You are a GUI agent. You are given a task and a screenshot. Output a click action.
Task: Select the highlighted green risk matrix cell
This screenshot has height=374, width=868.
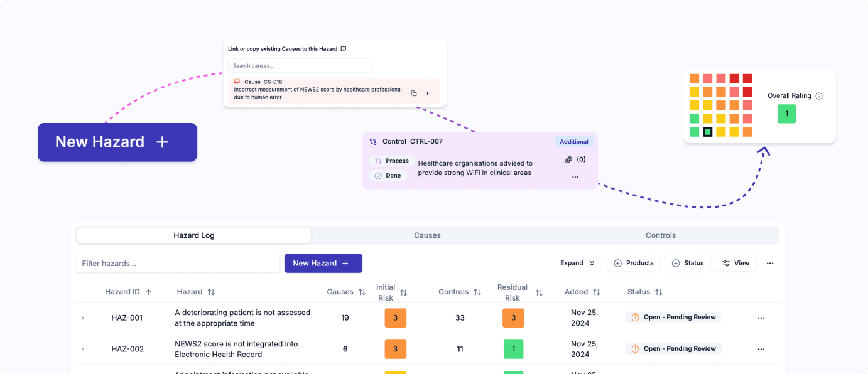point(708,132)
